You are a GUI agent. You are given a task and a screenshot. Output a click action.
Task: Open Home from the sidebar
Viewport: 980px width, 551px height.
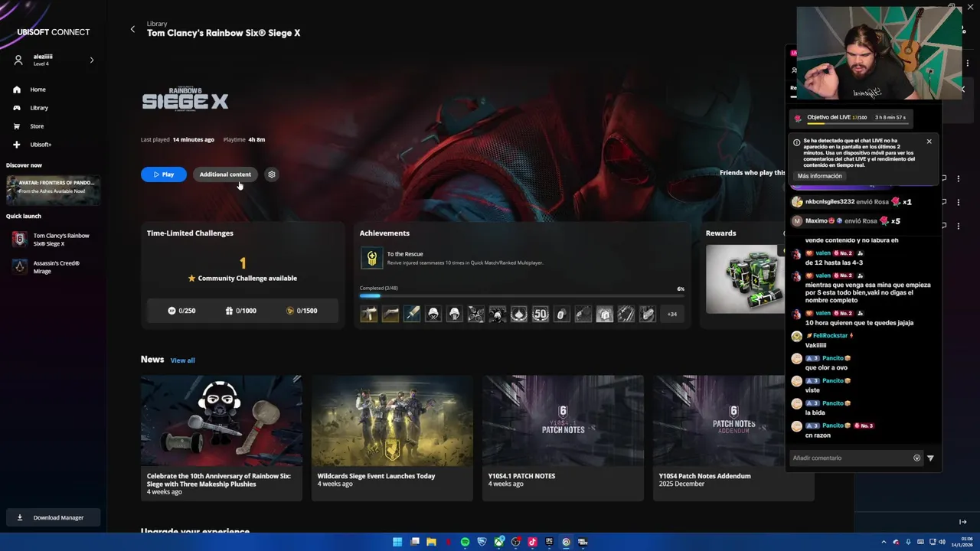[38, 90]
